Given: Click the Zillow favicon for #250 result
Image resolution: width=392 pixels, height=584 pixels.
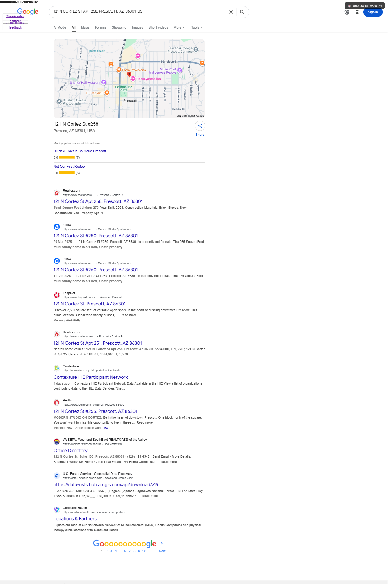Looking at the screenshot, I should 57,227.
